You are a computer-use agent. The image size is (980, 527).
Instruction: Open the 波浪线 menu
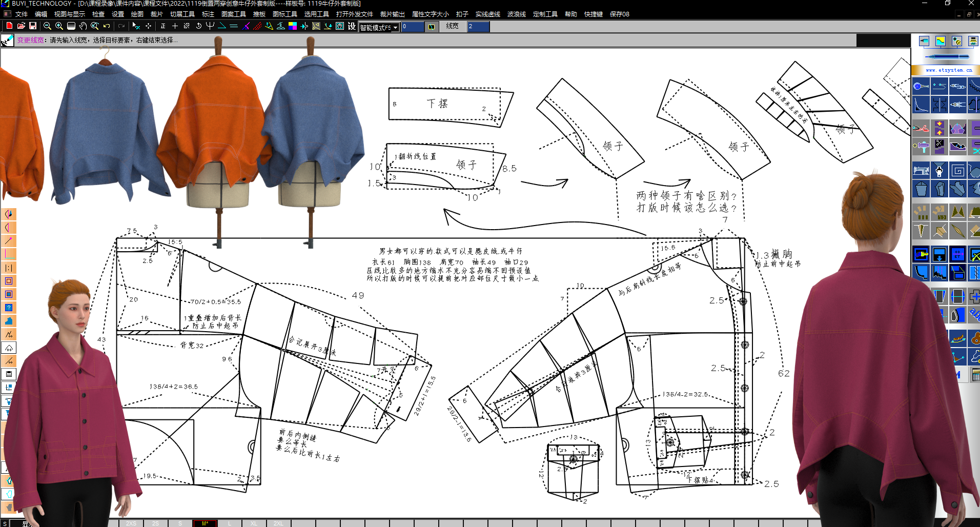[517, 14]
